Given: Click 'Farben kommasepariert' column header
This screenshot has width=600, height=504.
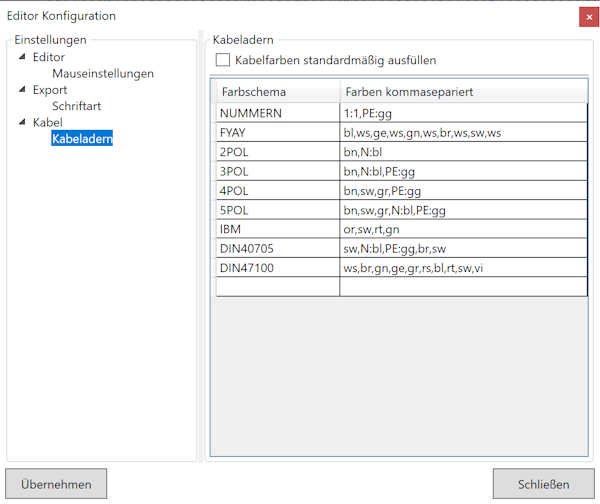Looking at the screenshot, I should pos(462,92).
